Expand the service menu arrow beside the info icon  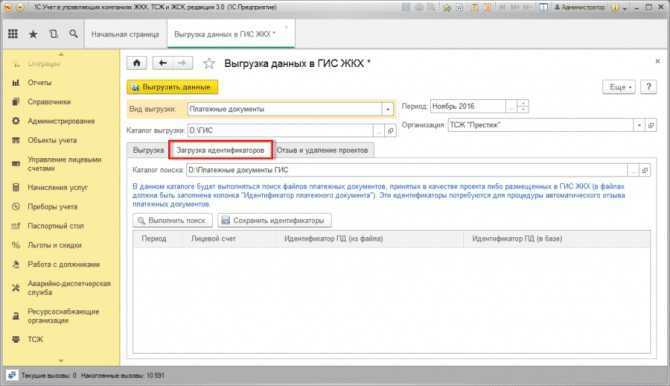(x=624, y=8)
